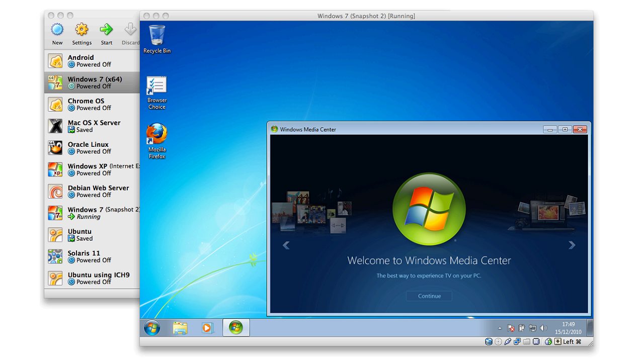The height and width of the screenshot is (362, 644).
Task: Select the running Windows 7 (Snapshot 2) machine
Action: (x=92, y=213)
